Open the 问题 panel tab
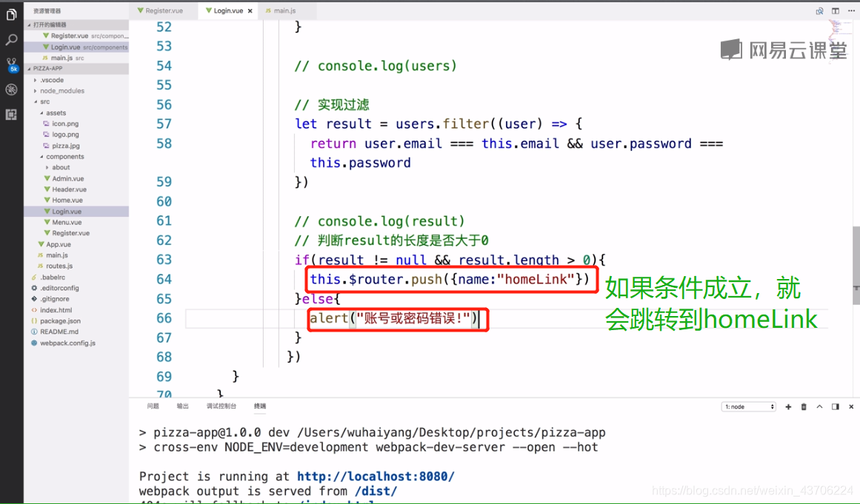This screenshot has height=504, width=860. 153,406
